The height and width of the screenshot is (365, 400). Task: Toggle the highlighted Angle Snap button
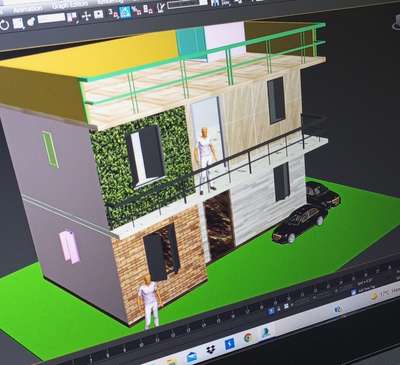point(125,12)
